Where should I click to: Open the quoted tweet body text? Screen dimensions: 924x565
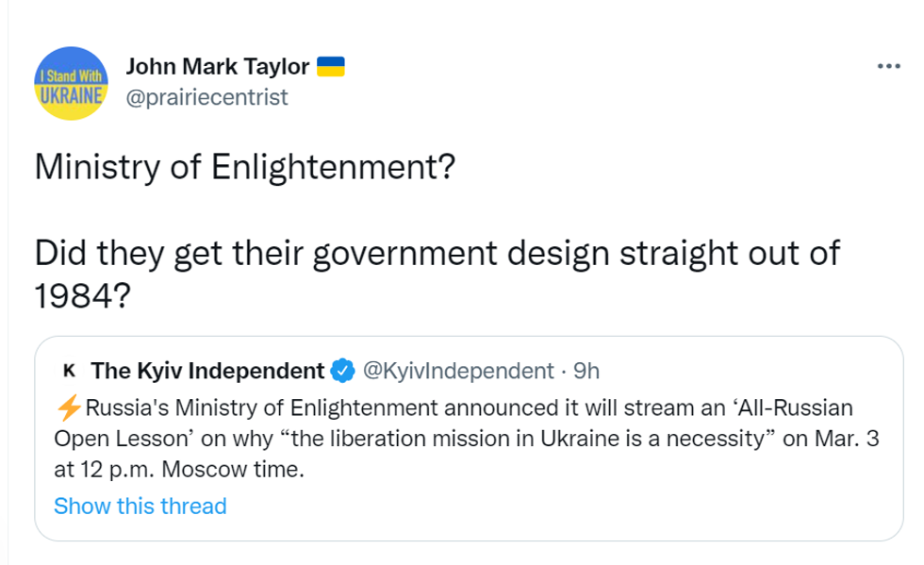click(453, 440)
